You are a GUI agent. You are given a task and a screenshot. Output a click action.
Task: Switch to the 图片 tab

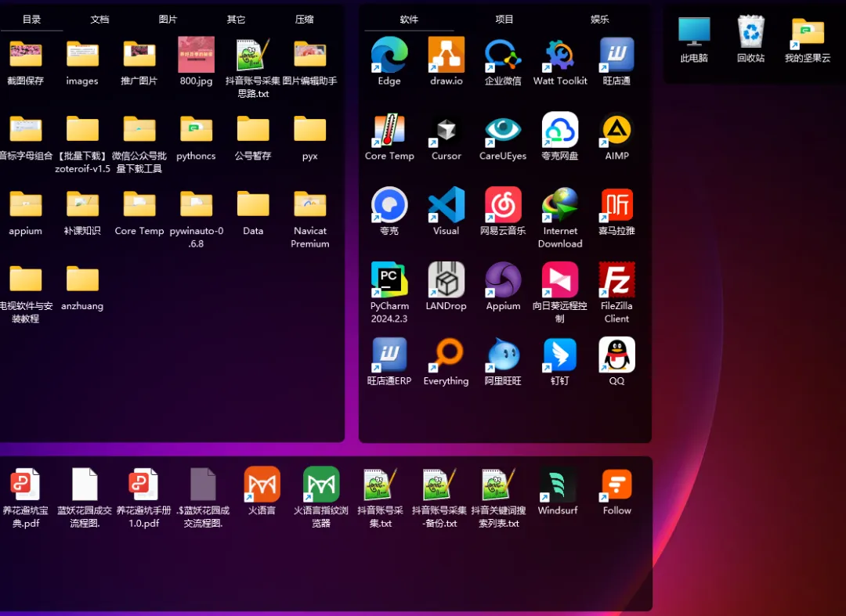168,20
